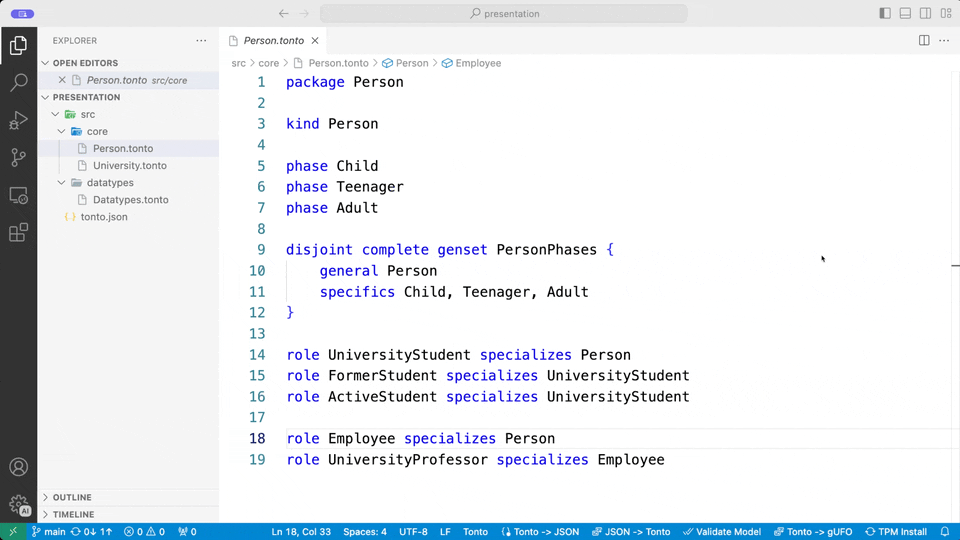Click the Person.tonto breadcrumb

tap(338, 63)
